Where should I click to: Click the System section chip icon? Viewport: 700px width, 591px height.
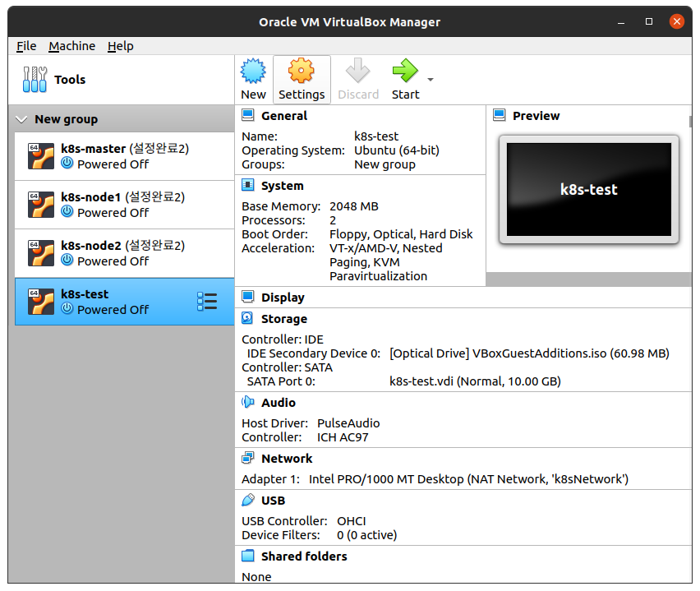point(248,185)
